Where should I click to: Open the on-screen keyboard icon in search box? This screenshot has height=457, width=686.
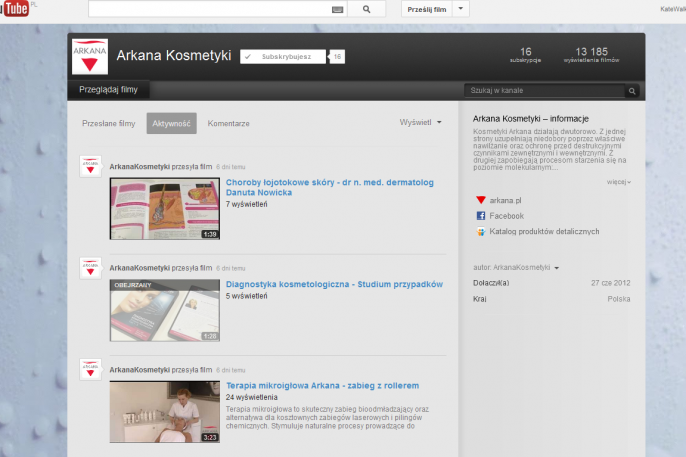click(337, 9)
